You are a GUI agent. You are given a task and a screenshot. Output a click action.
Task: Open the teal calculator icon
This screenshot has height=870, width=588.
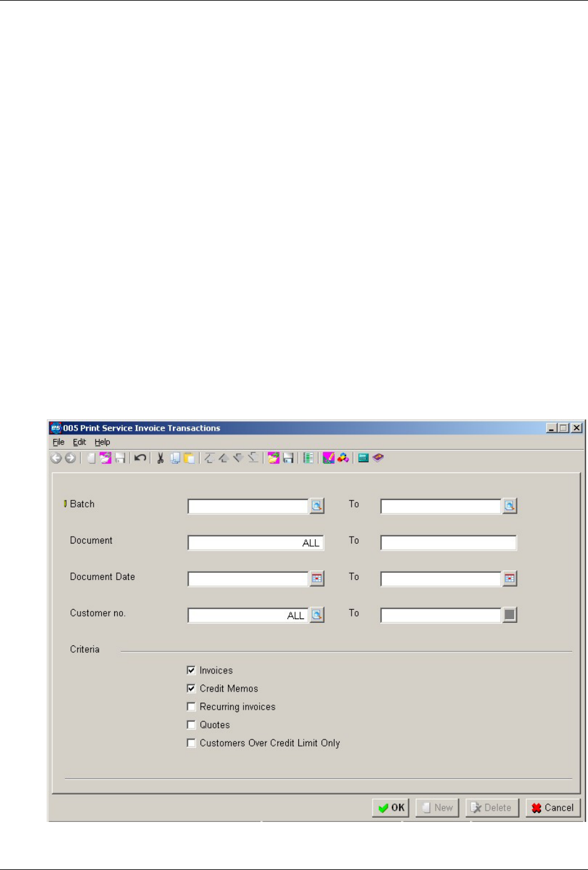[363, 458]
